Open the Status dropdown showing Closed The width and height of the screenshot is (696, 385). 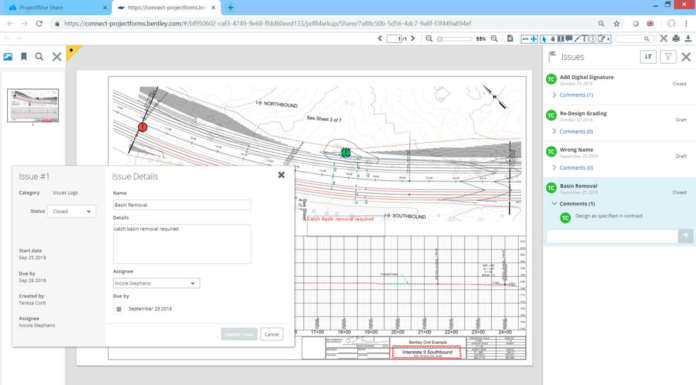click(x=71, y=211)
